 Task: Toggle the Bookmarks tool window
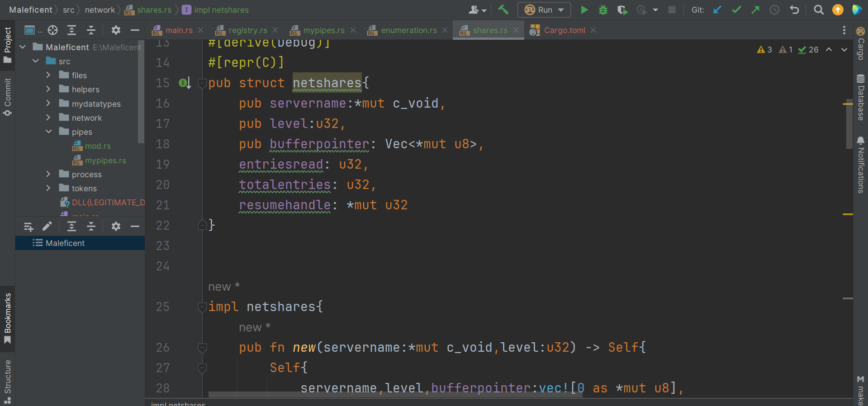8,318
